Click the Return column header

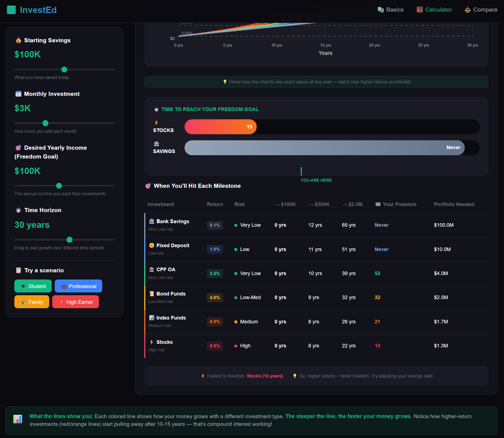215,204
